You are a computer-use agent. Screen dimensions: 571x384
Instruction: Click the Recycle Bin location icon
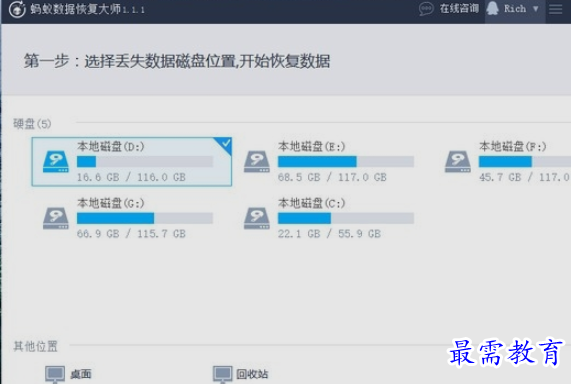pos(223,374)
